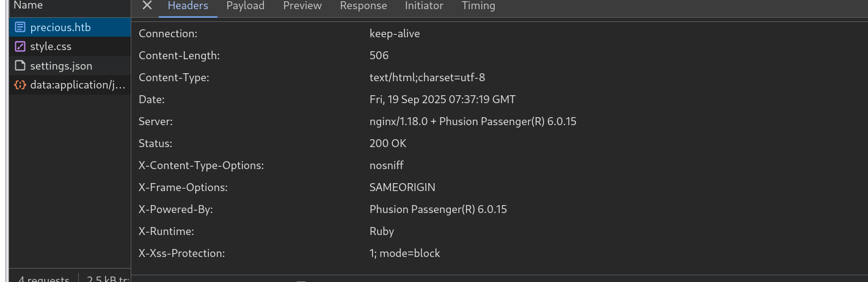The image size is (868, 282).
Task: Click the nginx/1.18.0 Server header value
Action: pos(473,121)
